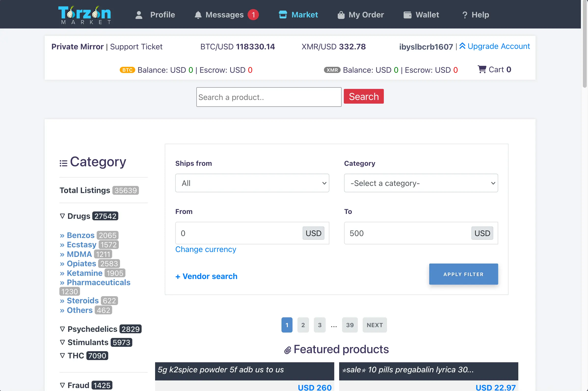Click the NEXT pagination button
588x391 pixels.
tap(375, 325)
